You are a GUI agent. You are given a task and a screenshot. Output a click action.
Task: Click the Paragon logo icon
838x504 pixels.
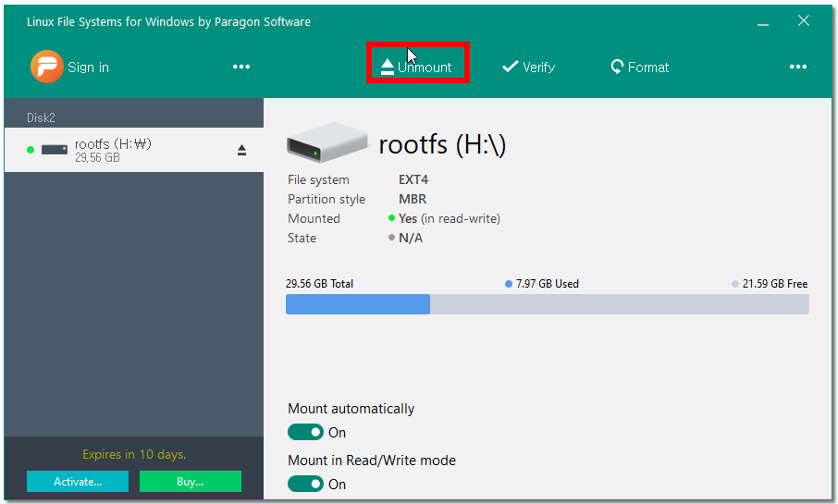(x=47, y=67)
